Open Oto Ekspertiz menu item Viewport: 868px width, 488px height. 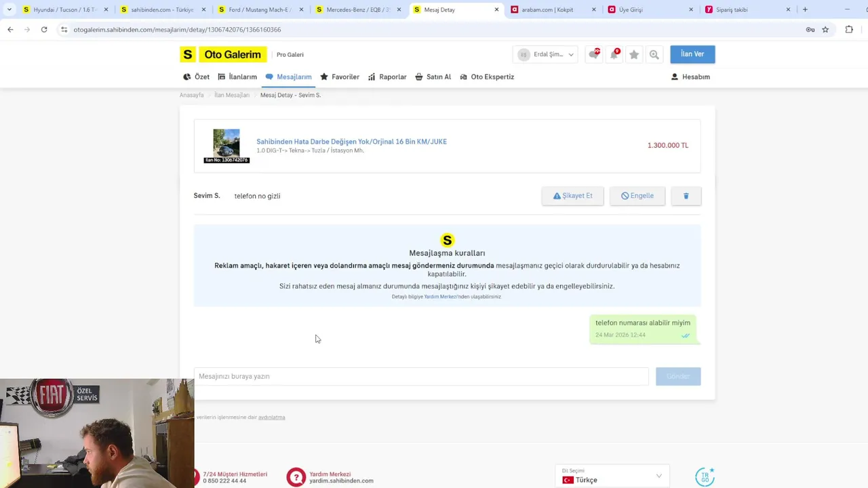[487, 77]
